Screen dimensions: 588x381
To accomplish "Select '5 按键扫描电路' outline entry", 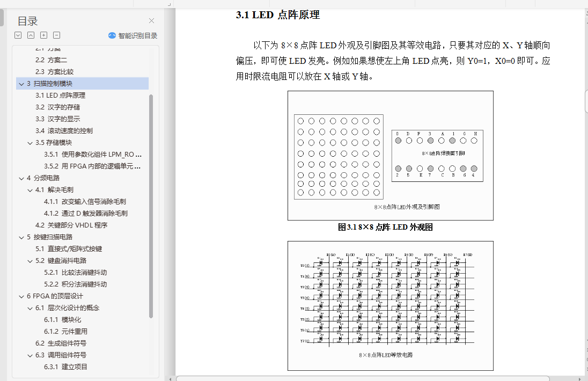I will pyautogui.click(x=49, y=237).
